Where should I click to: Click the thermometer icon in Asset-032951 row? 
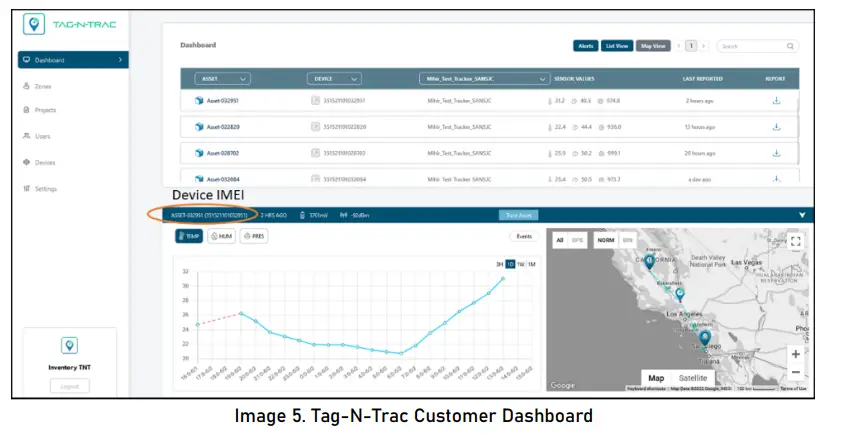coord(550,101)
